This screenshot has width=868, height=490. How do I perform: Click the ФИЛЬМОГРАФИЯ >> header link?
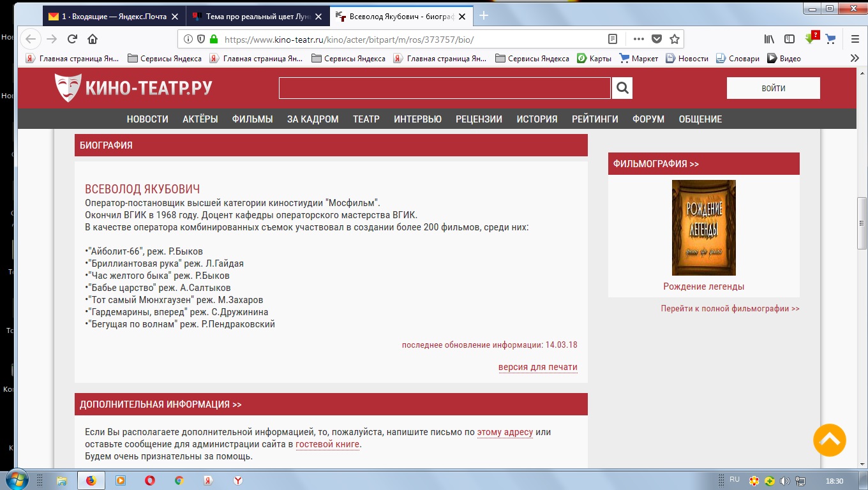click(656, 164)
